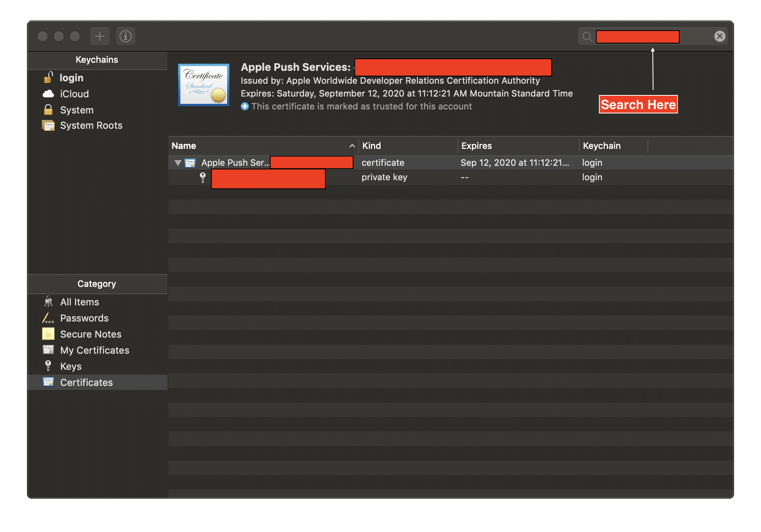Switch to the Certificates category
This screenshot has height=532, width=761.
click(86, 382)
